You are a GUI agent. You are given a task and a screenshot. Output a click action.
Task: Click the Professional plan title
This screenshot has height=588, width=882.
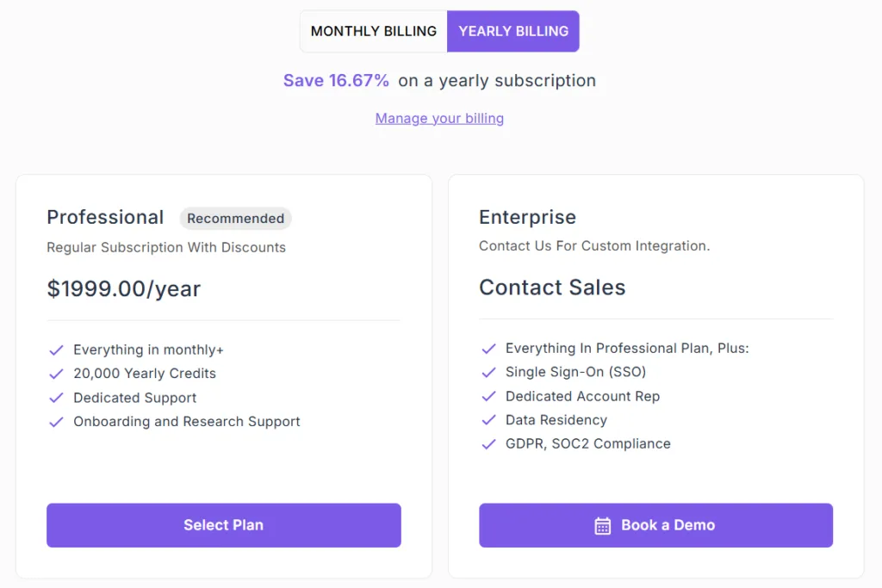(x=105, y=217)
